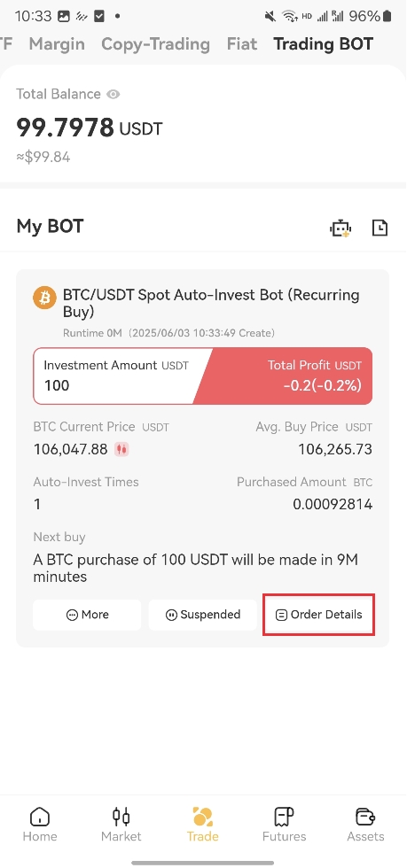Switch to the Copy-Trading tab
The width and height of the screenshot is (407, 868).
[155, 43]
